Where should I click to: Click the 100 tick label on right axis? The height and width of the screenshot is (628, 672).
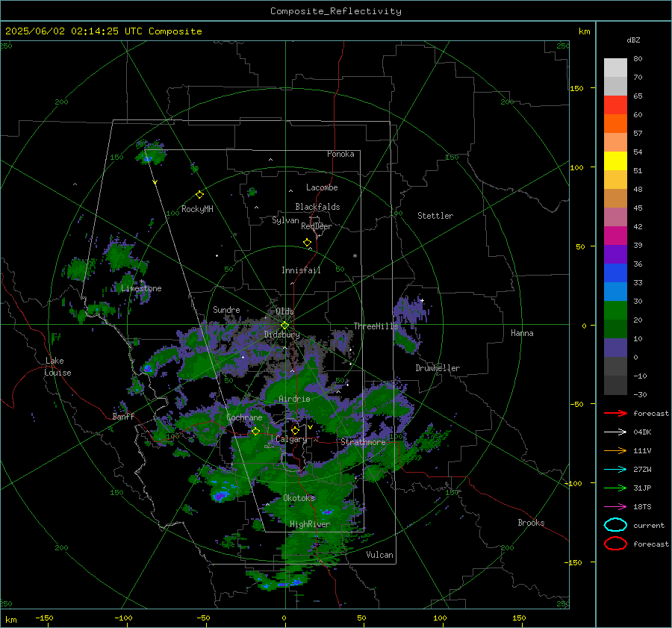pyautogui.click(x=576, y=167)
